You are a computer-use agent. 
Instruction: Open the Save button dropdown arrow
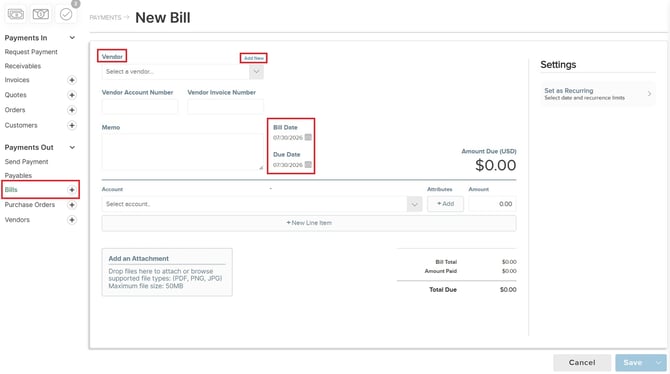(658, 362)
